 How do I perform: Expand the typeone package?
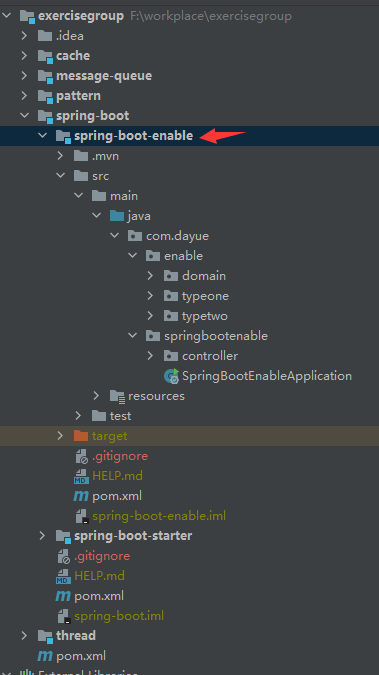click(x=150, y=296)
